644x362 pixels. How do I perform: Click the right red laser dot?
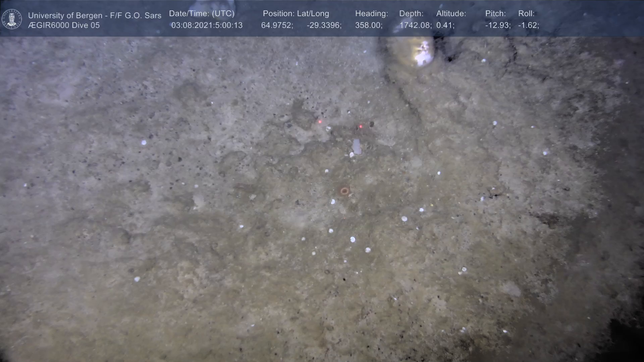[x=361, y=127]
